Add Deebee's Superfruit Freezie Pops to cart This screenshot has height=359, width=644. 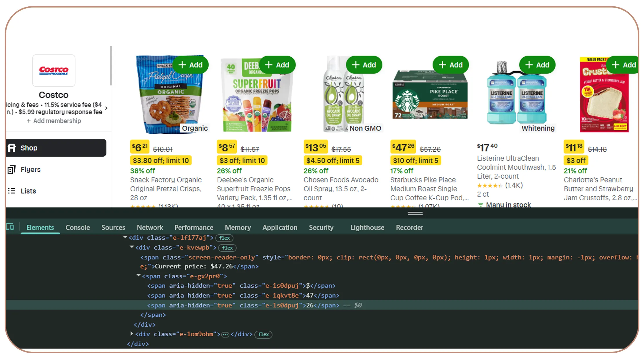pyautogui.click(x=277, y=65)
